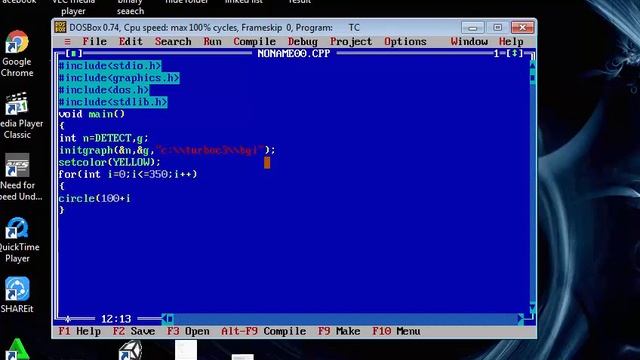The width and height of the screenshot is (640, 360).
Task: Click the line '#include<graphics.h>'
Action: pos(119,78)
